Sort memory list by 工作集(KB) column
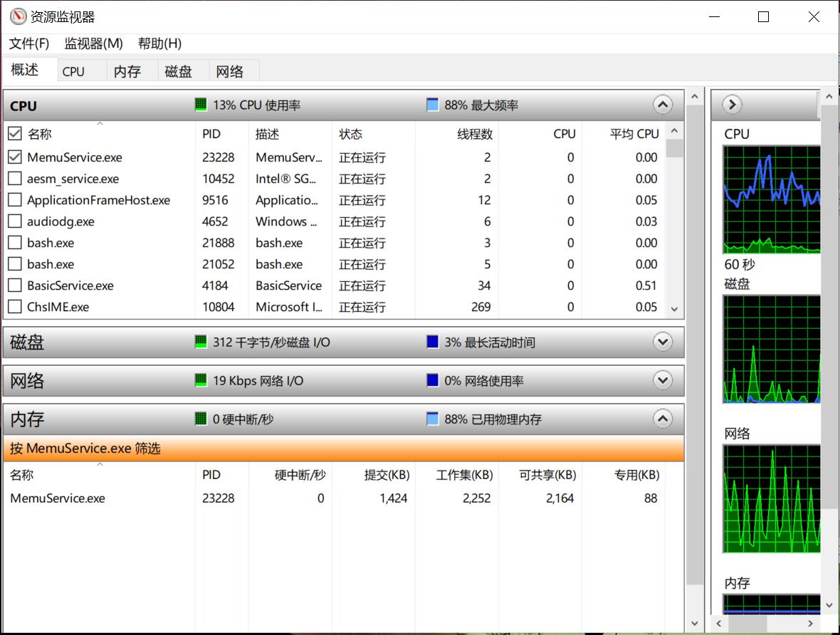This screenshot has width=840, height=635. point(464,475)
